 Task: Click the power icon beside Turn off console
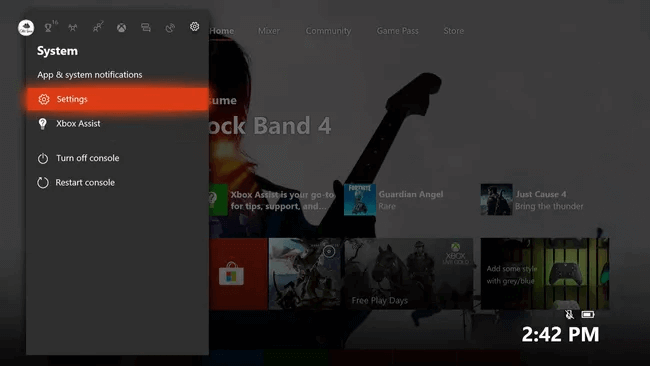[43, 158]
